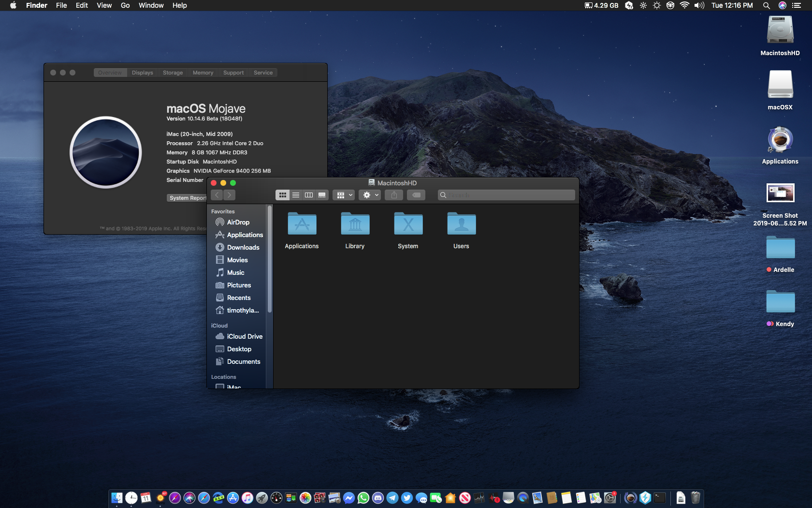Open App Store from the Dock

(x=233, y=498)
